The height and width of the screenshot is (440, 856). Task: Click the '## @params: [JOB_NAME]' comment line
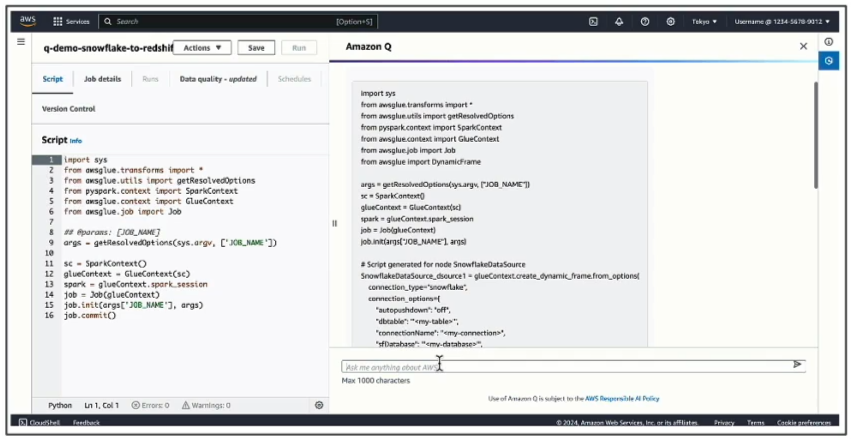(111, 232)
